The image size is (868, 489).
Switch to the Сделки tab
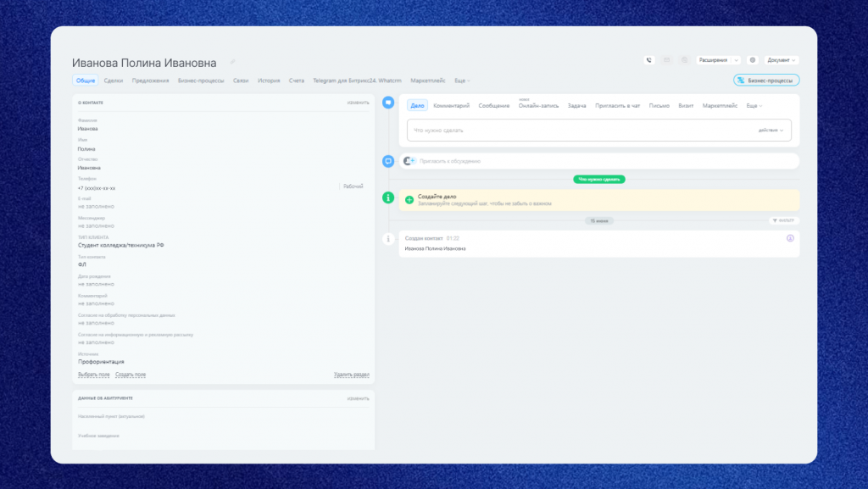click(x=113, y=81)
